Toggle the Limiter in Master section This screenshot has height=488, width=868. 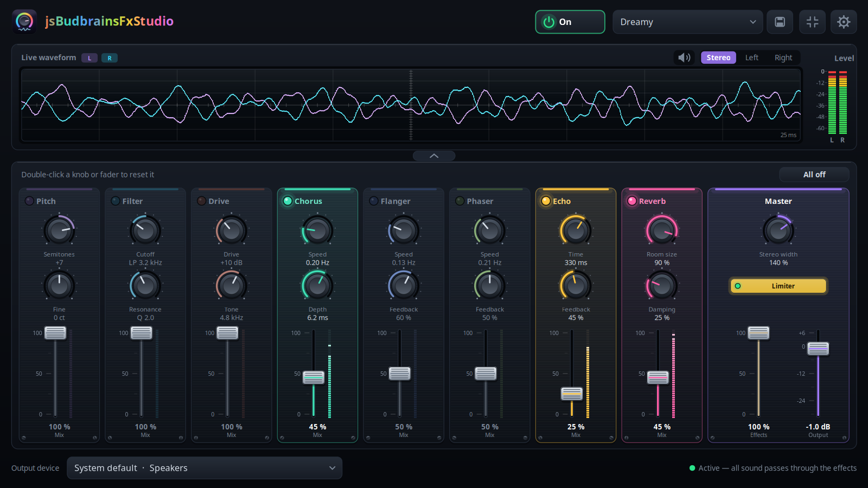tap(778, 286)
